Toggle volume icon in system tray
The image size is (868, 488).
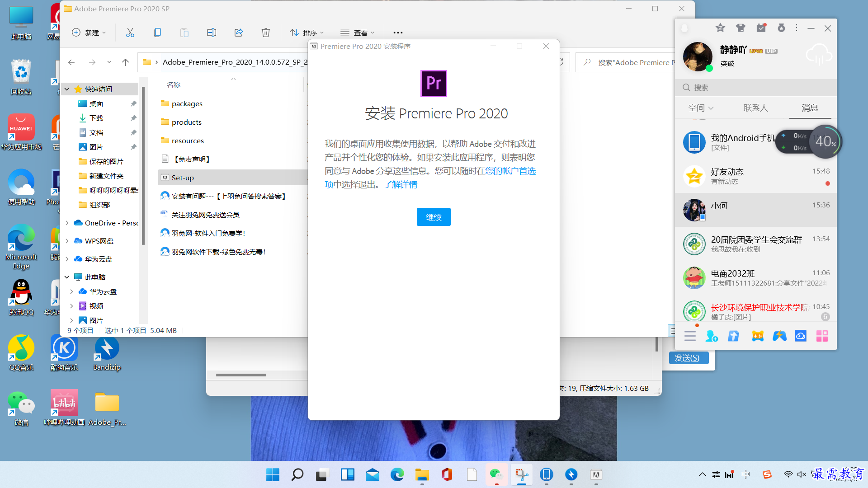point(802,474)
